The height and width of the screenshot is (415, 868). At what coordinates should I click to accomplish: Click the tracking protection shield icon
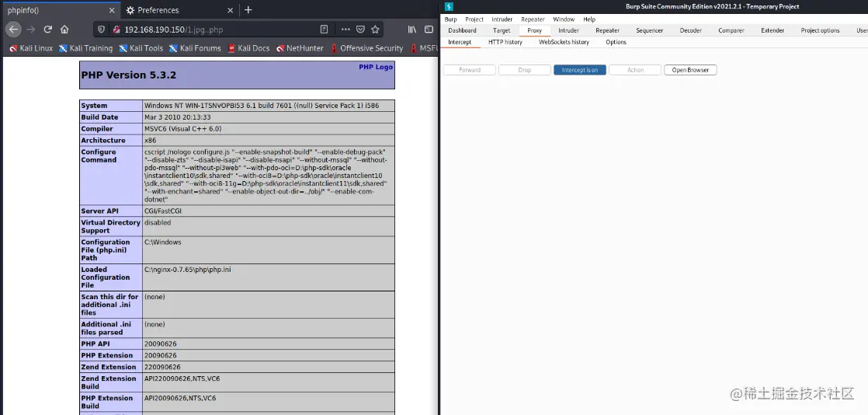101,30
